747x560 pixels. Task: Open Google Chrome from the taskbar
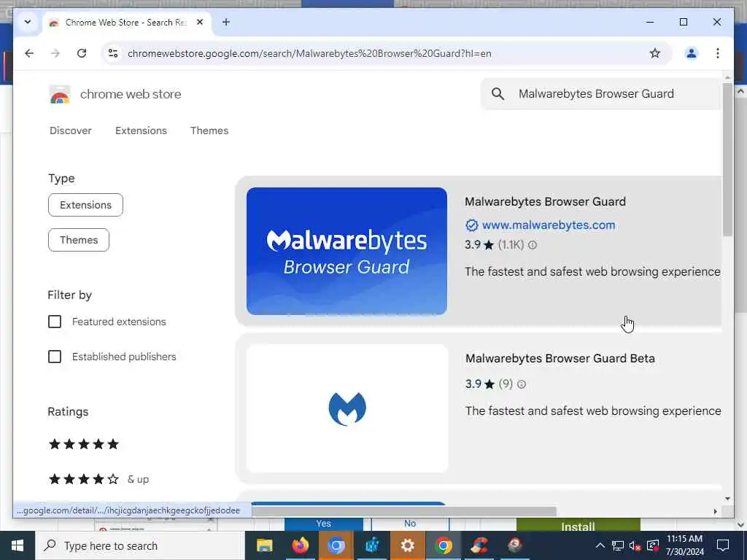pyautogui.click(x=443, y=545)
